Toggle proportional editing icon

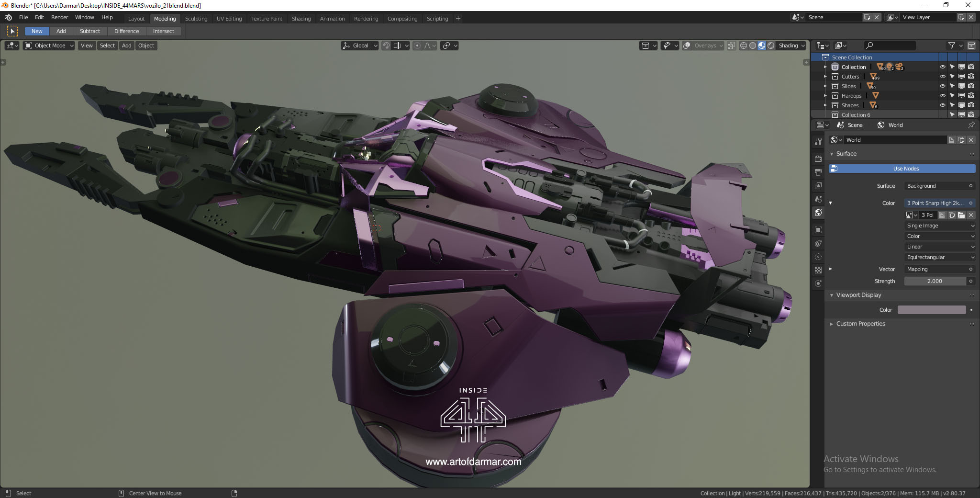[417, 45]
